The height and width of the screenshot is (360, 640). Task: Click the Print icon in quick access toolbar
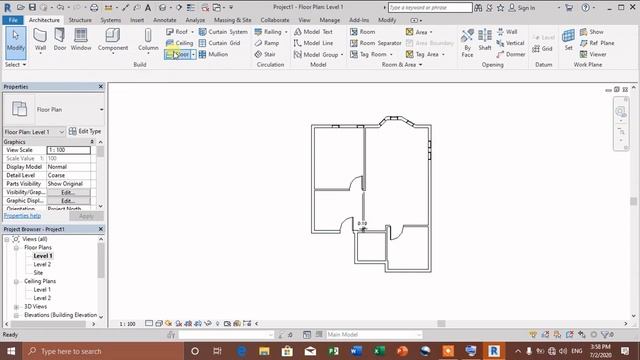(x=94, y=7)
